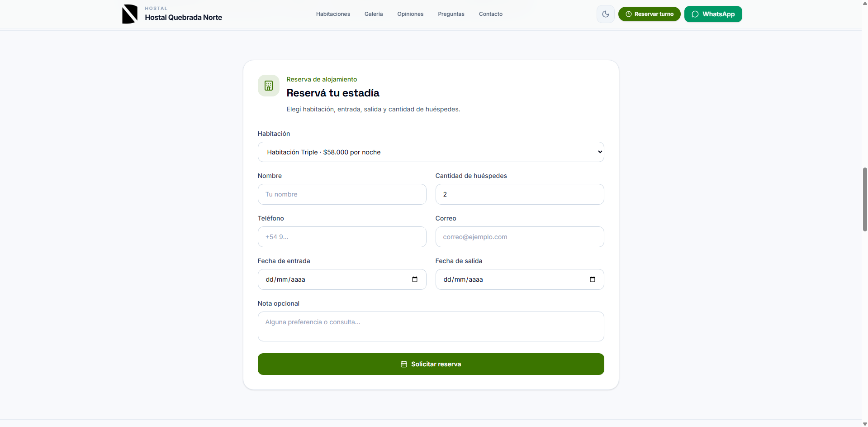Focus the Nombre input field
The height and width of the screenshot is (427, 868).
click(x=342, y=194)
